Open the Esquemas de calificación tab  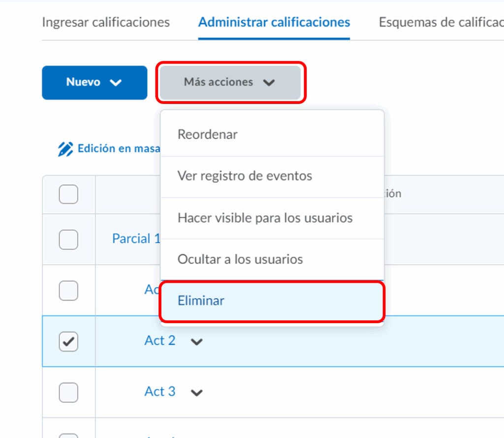pos(441,22)
